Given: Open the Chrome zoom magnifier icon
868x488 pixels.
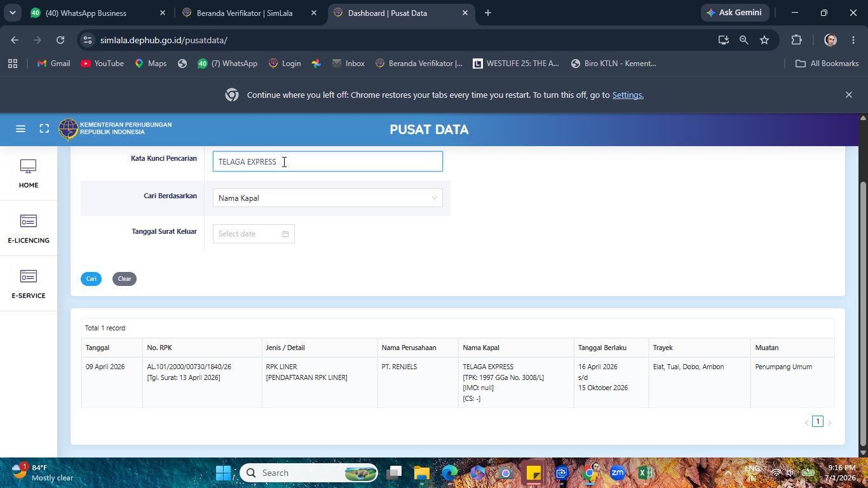Looking at the screenshot, I should 743,40.
